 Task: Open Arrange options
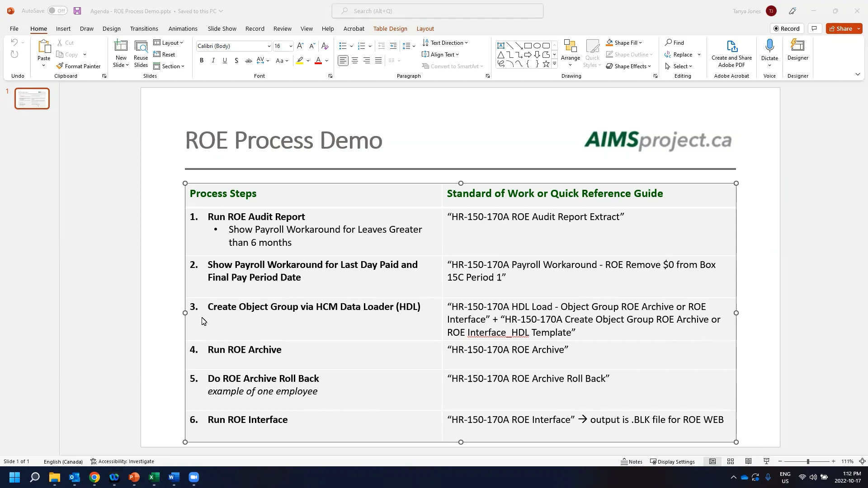pyautogui.click(x=571, y=53)
